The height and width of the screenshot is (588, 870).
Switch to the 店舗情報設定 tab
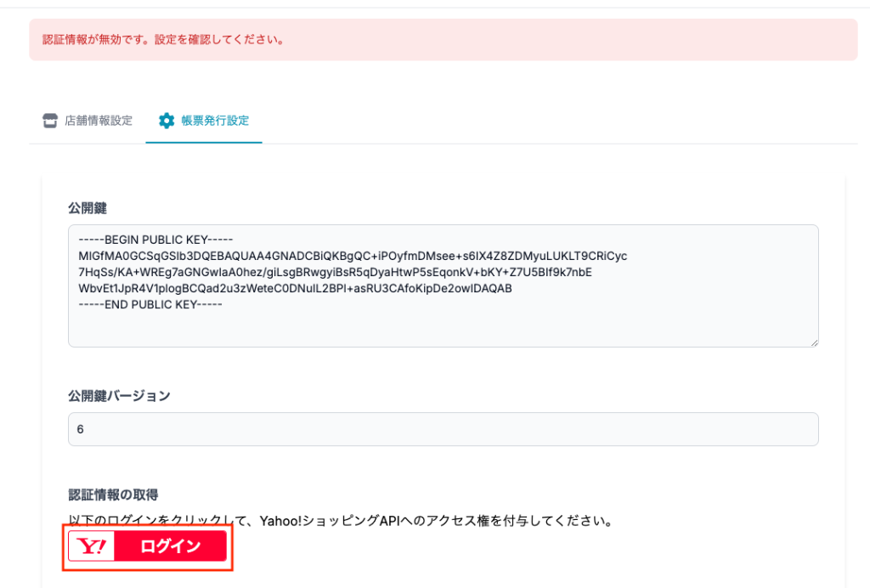pyautogui.click(x=98, y=121)
